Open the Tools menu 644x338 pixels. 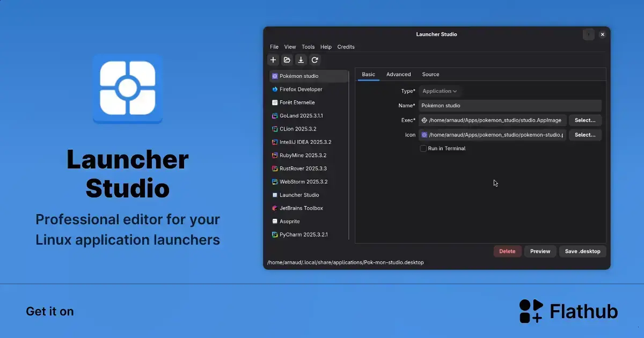click(308, 47)
